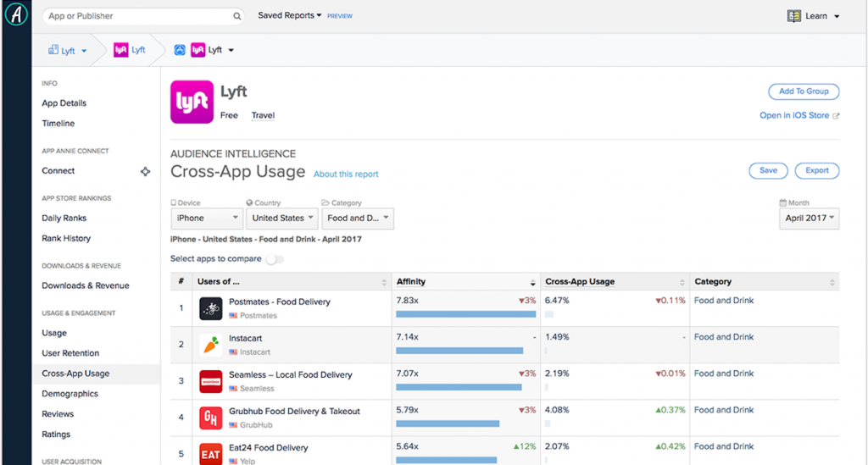Screen dimensions: 868x465
Task: Sort by Category column arrows
Action: pos(832,283)
